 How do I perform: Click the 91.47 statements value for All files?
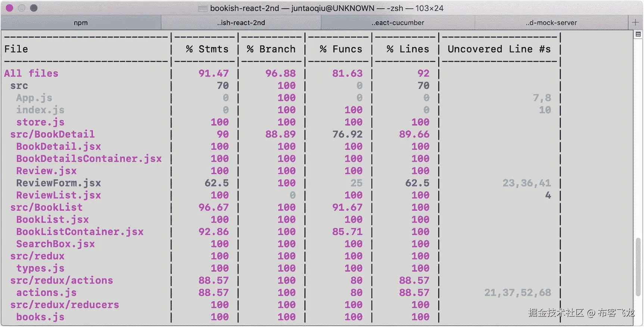pyautogui.click(x=214, y=73)
